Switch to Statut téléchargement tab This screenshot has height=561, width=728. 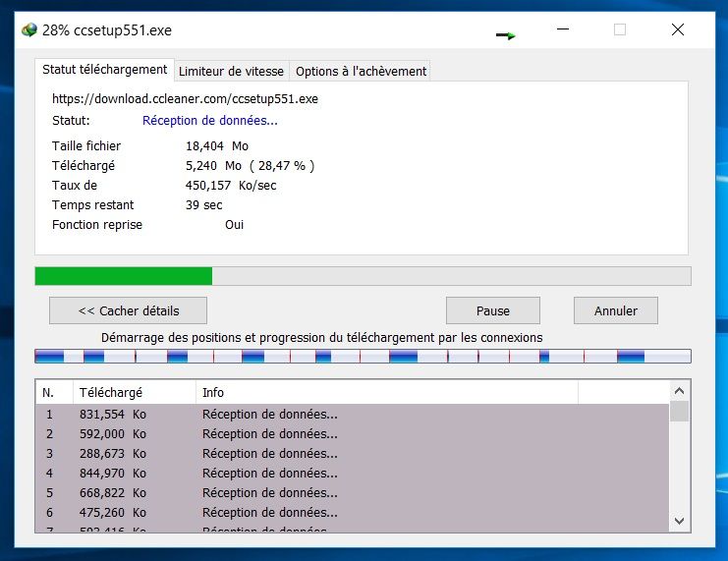click(104, 70)
